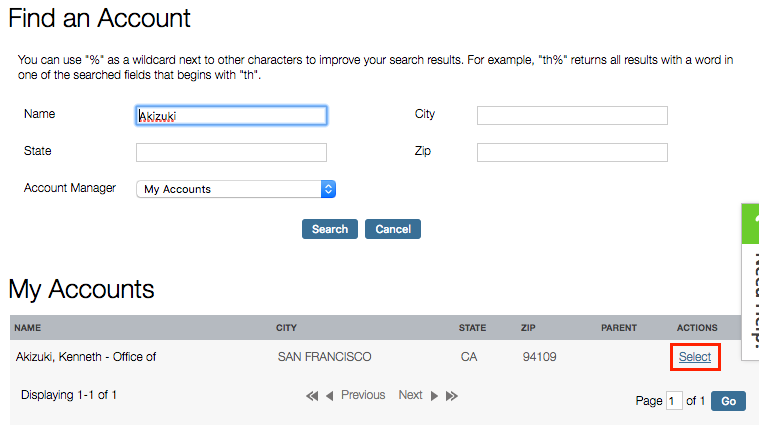
Task: Open the green Need Help side tab
Action: coord(750,282)
